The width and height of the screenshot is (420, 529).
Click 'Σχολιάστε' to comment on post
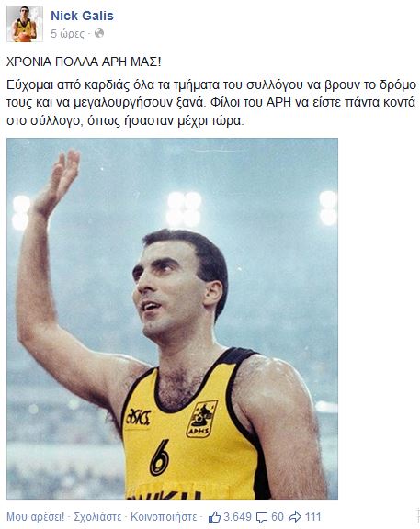click(x=97, y=516)
